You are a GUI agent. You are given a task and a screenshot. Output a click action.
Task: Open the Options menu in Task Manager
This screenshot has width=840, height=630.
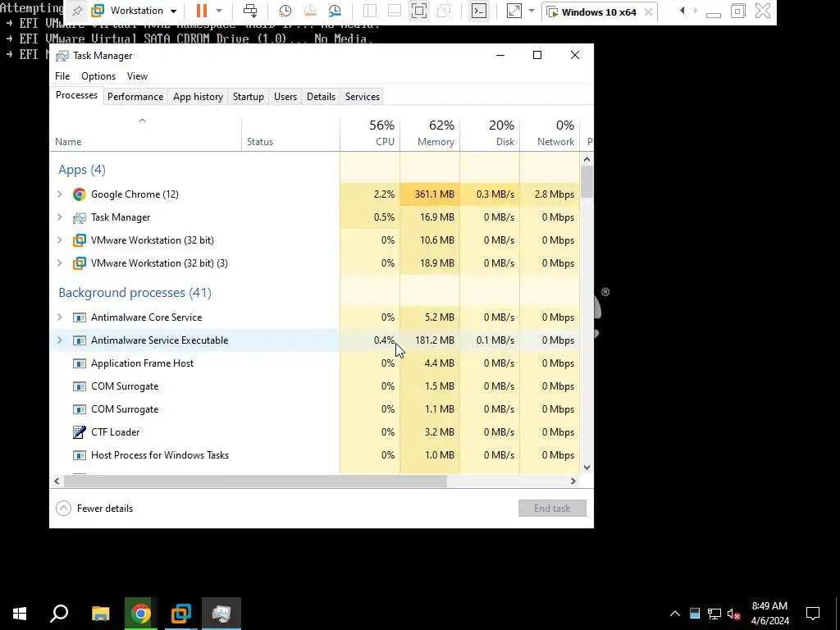pyautogui.click(x=98, y=76)
